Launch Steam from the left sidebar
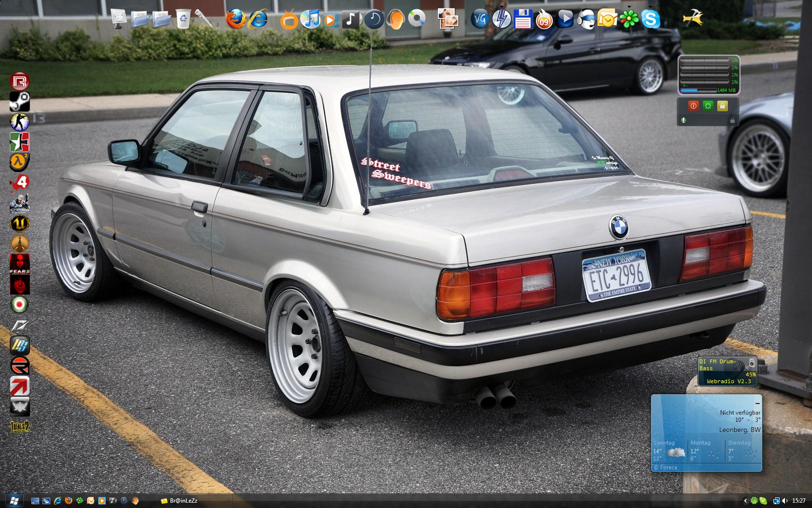 click(20, 102)
